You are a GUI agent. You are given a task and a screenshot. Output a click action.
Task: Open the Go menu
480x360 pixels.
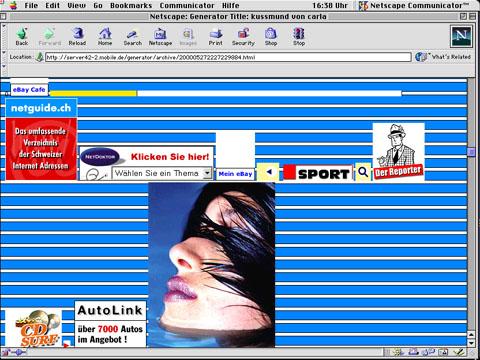pos(98,5)
